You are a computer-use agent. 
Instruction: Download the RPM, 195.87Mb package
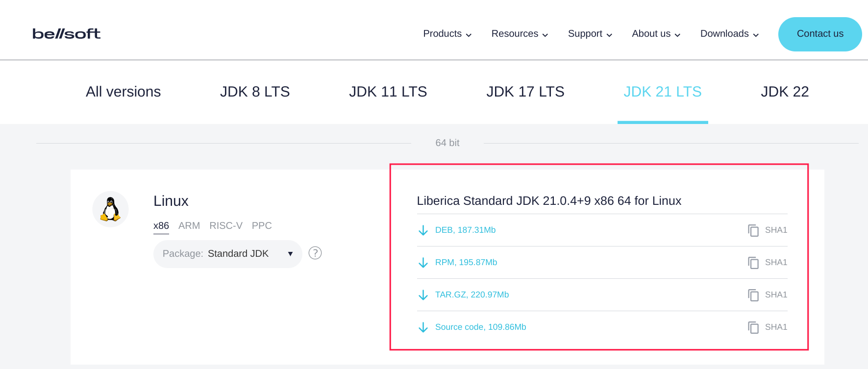(x=466, y=262)
